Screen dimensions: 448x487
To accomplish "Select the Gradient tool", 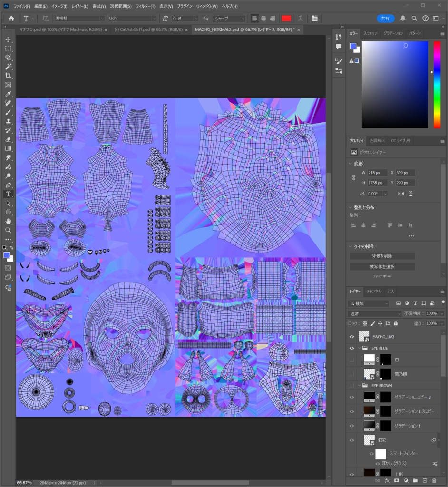I will pos(8,148).
